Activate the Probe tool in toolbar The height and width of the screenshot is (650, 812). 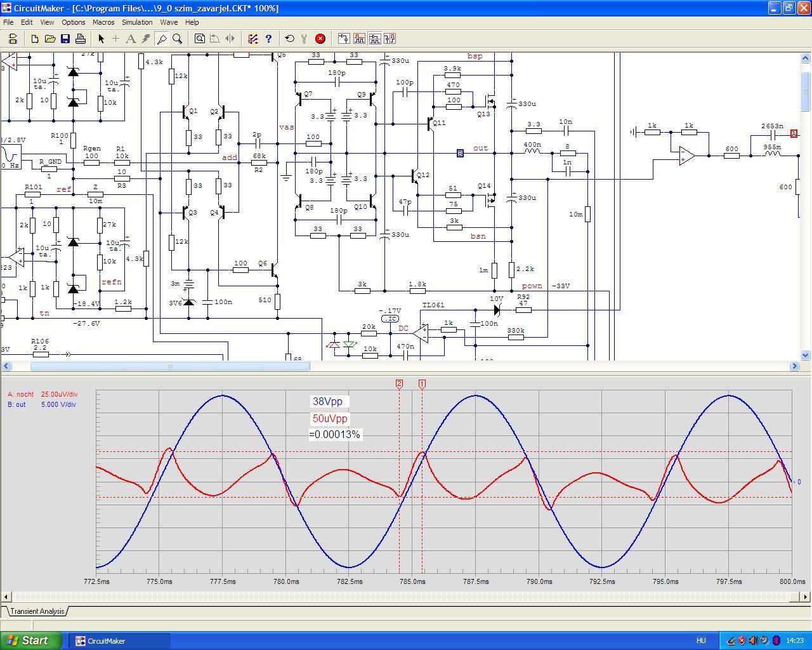pyautogui.click(x=162, y=39)
